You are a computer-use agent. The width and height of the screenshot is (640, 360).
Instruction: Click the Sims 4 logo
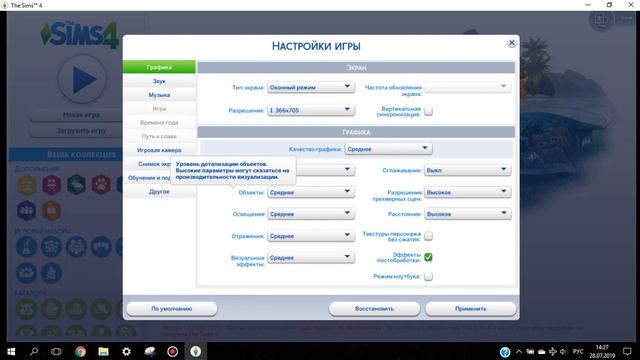point(80,34)
